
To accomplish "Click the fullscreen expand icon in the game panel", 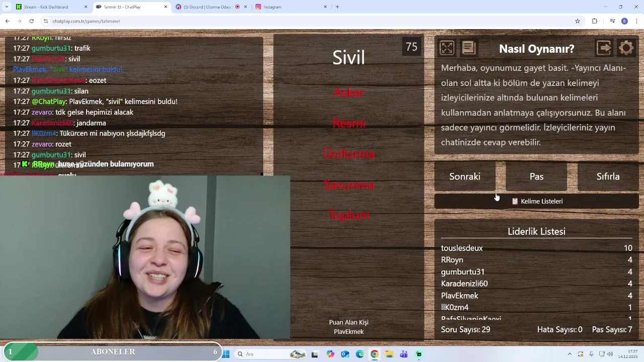I will [447, 48].
